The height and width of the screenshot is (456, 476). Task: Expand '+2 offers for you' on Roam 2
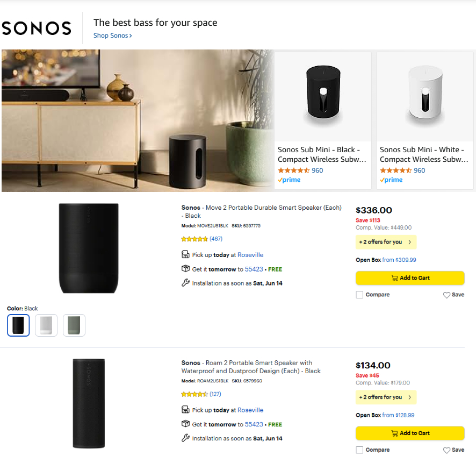pyautogui.click(x=386, y=397)
